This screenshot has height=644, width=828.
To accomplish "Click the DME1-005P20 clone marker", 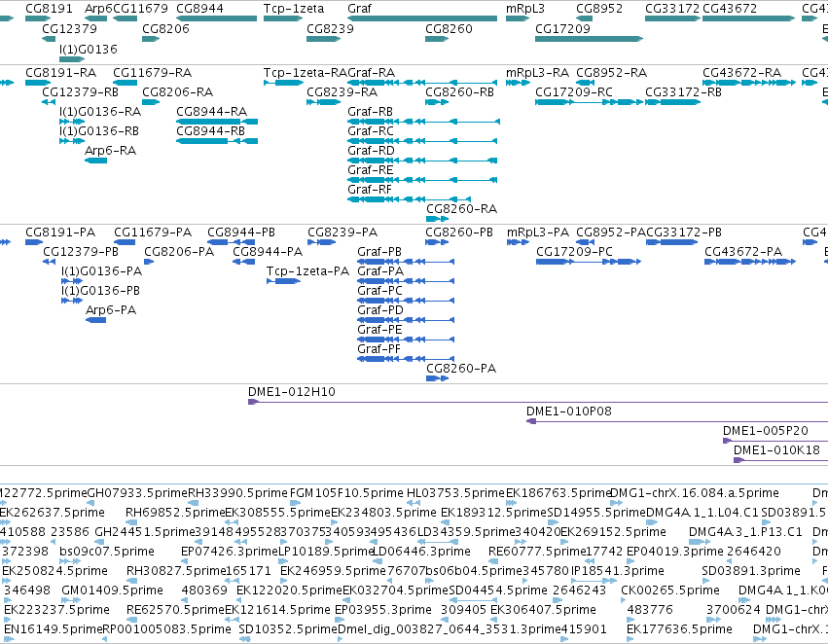I will (728, 441).
